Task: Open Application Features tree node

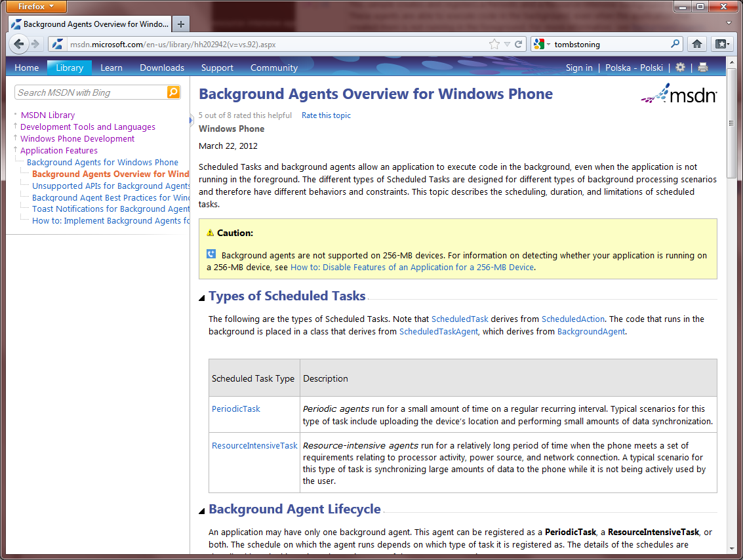Action: 59,150
